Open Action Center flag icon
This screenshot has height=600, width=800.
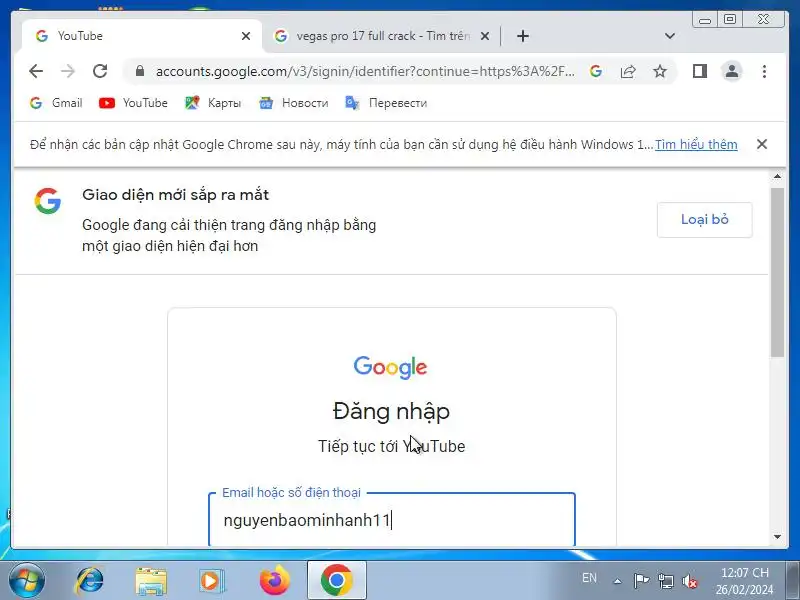641,581
